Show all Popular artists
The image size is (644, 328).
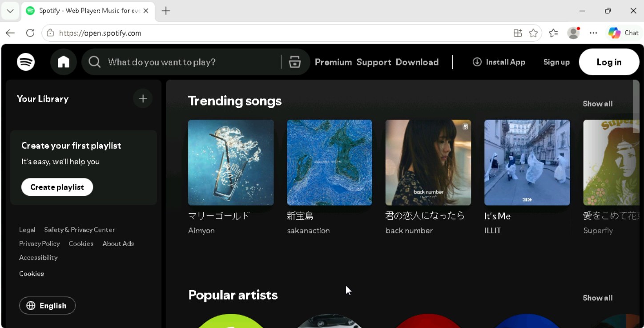(597, 298)
